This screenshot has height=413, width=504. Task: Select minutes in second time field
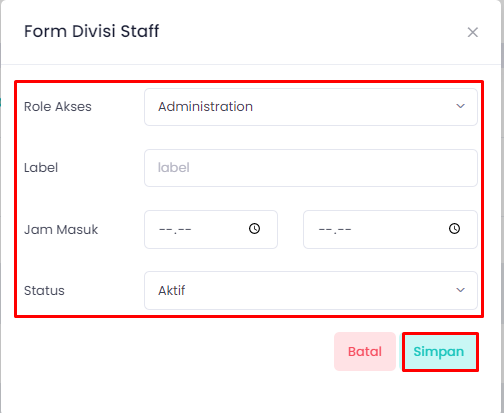345,230
